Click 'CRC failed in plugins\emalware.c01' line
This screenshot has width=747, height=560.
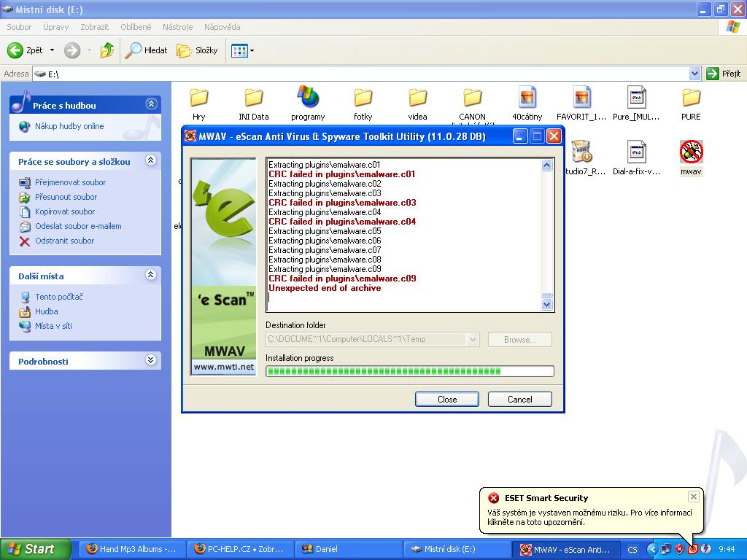coord(341,174)
